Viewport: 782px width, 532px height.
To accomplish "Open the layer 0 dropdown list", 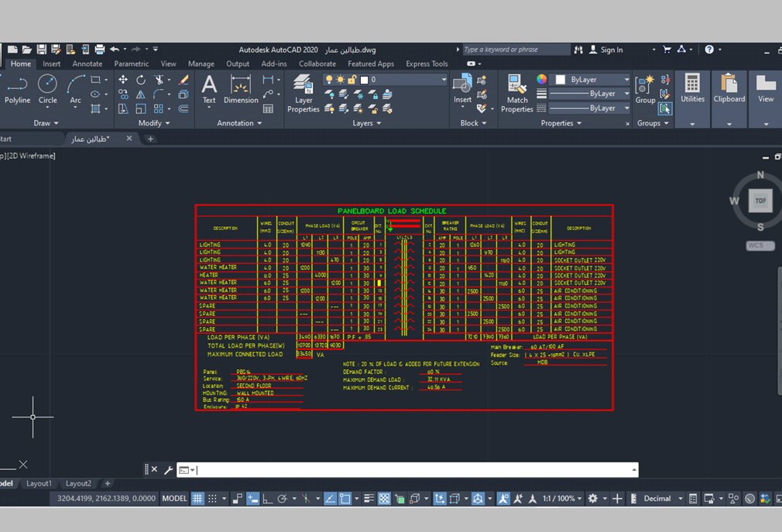I will point(444,80).
